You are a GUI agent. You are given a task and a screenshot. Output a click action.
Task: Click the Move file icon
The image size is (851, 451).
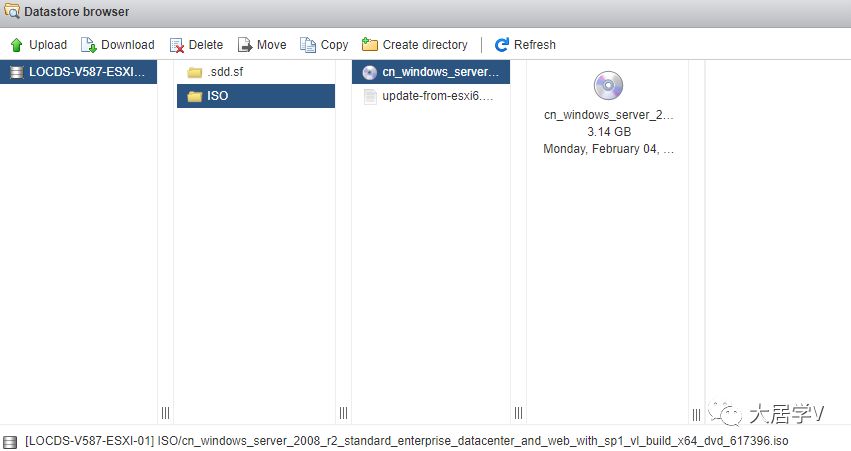pos(245,45)
